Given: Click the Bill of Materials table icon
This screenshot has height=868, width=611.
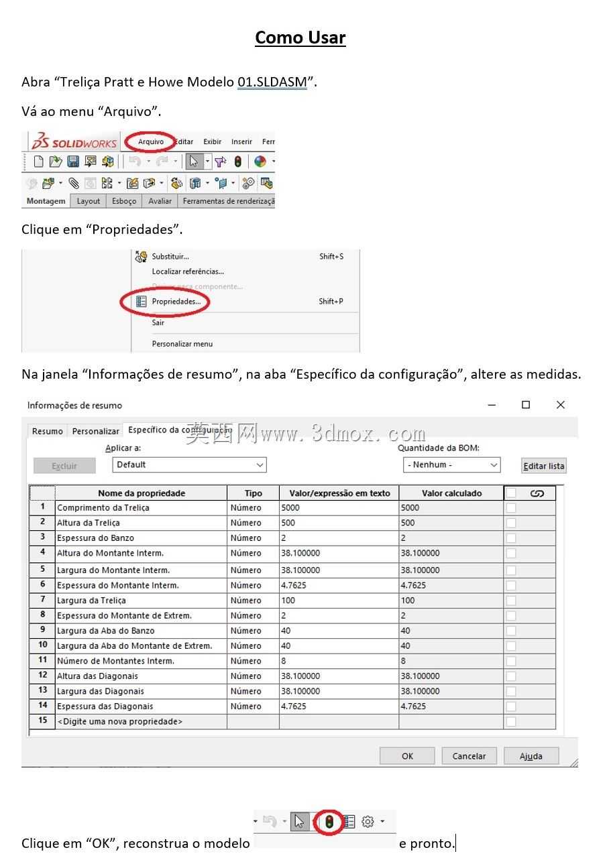Looking at the screenshot, I should coord(266,182).
